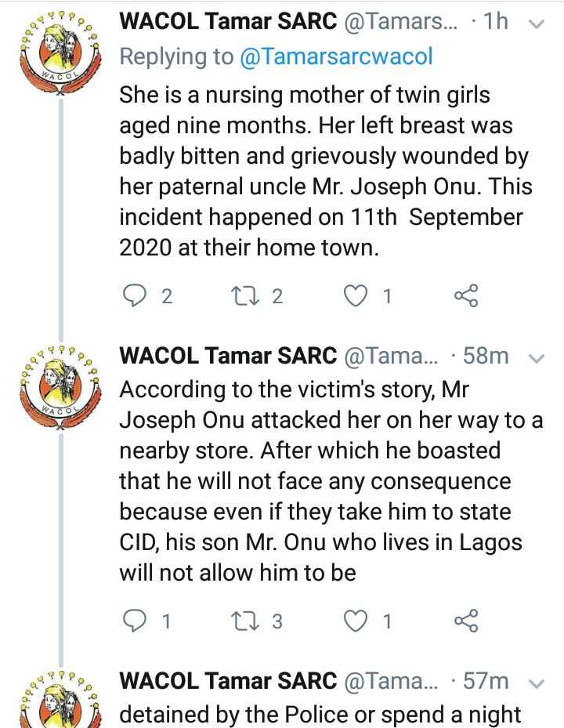Share the first tweet about 11th September
The height and width of the screenshot is (728, 564).
(x=466, y=295)
